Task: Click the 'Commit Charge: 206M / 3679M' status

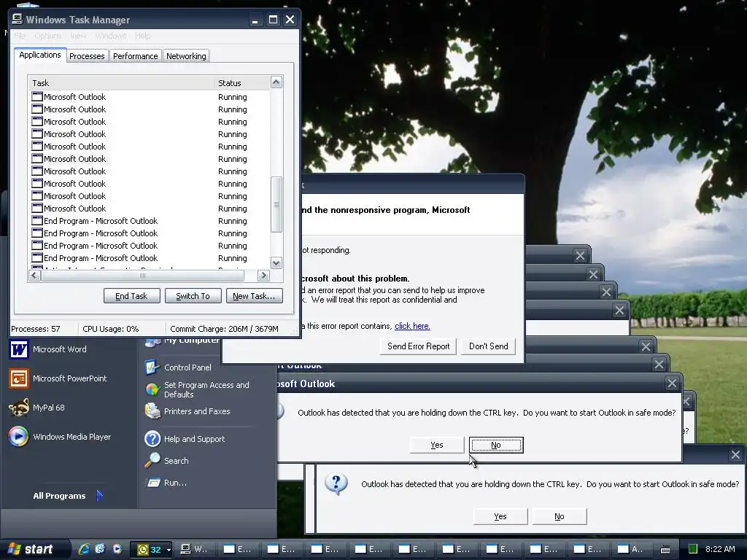Action: (225, 329)
